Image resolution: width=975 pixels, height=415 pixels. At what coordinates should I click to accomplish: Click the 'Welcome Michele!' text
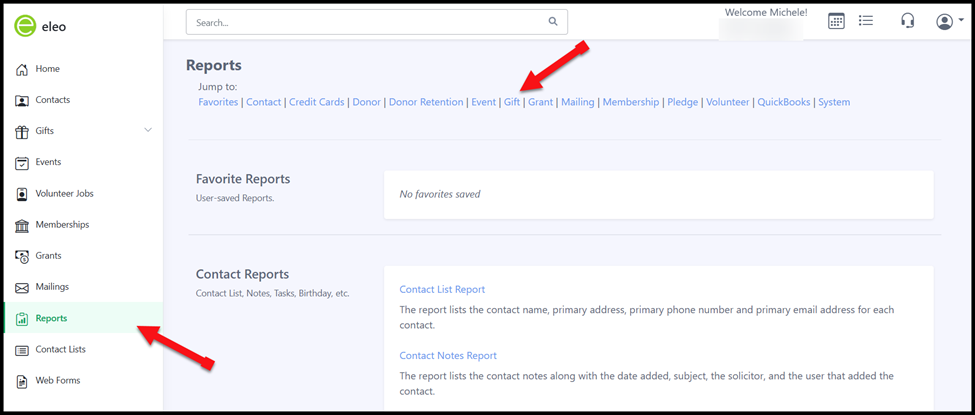[x=766, y=12]
